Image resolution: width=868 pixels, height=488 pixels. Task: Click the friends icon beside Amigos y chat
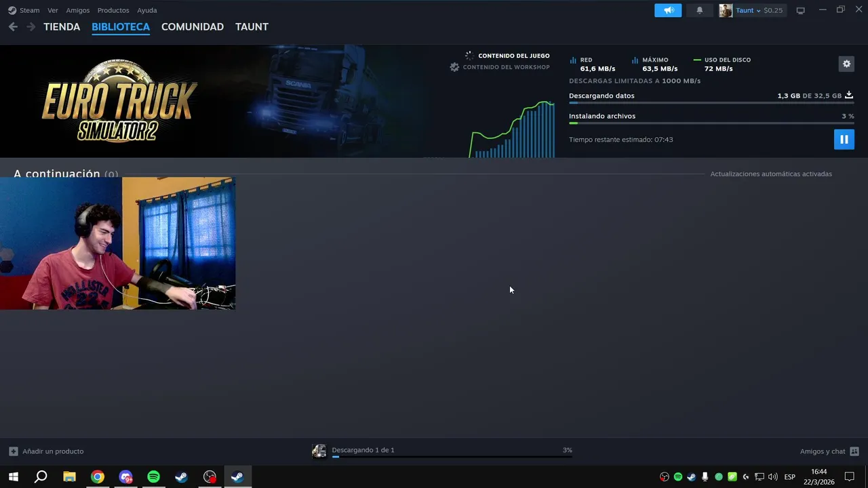(854, 451)
